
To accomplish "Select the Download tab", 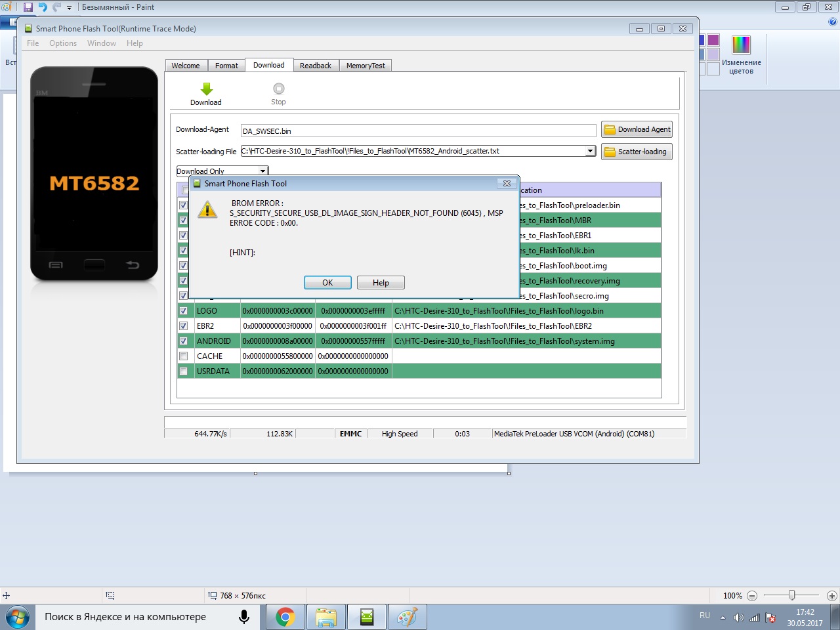I will point(269,65).
